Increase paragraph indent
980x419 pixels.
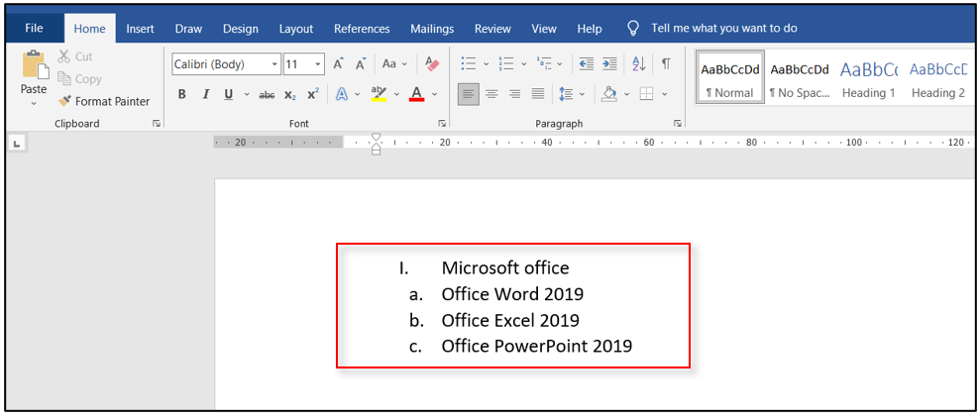tap(609, 63)
